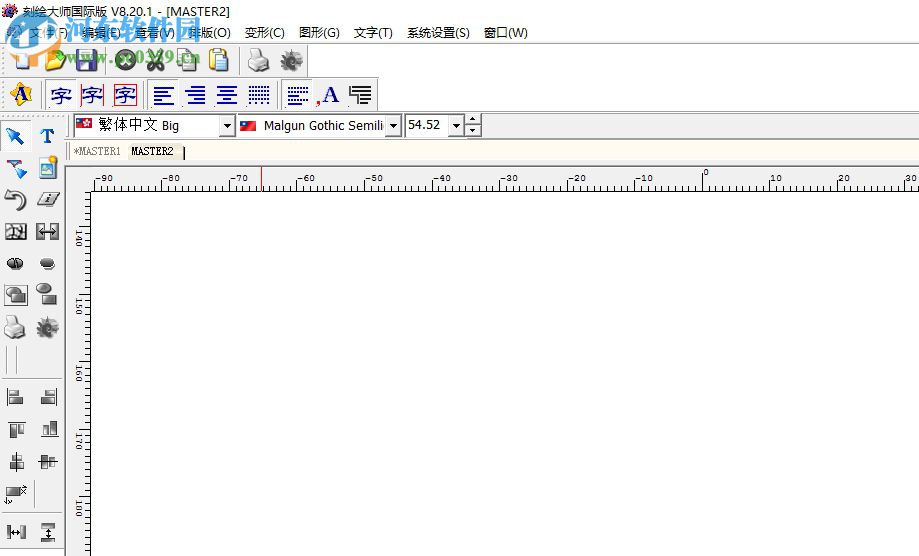Toggle the A with red comma button
This screenshot has width=919, height=556.
(328, 95)
